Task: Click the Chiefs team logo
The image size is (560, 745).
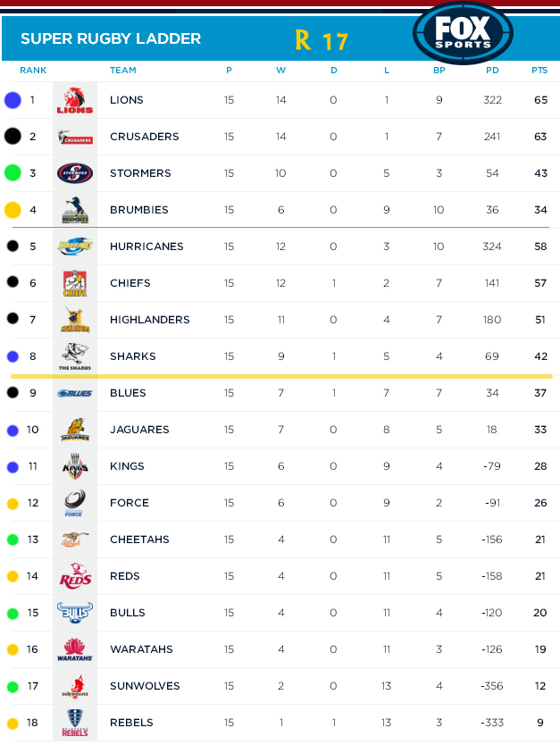Action: click(x=74, y=283)
